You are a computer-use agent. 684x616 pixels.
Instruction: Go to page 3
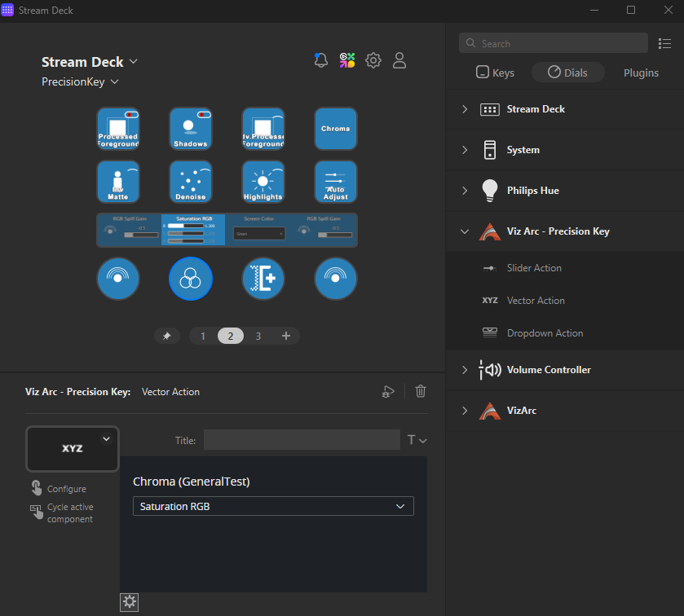tap(258, 337)
